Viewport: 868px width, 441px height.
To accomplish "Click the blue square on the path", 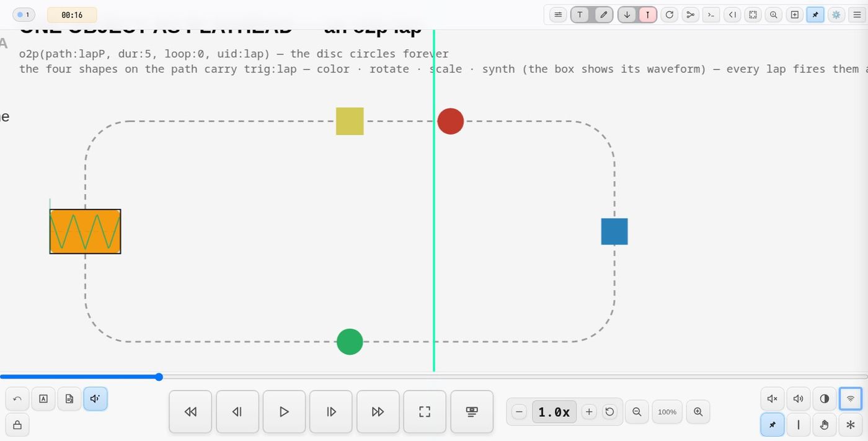I will tap(614, 231).
